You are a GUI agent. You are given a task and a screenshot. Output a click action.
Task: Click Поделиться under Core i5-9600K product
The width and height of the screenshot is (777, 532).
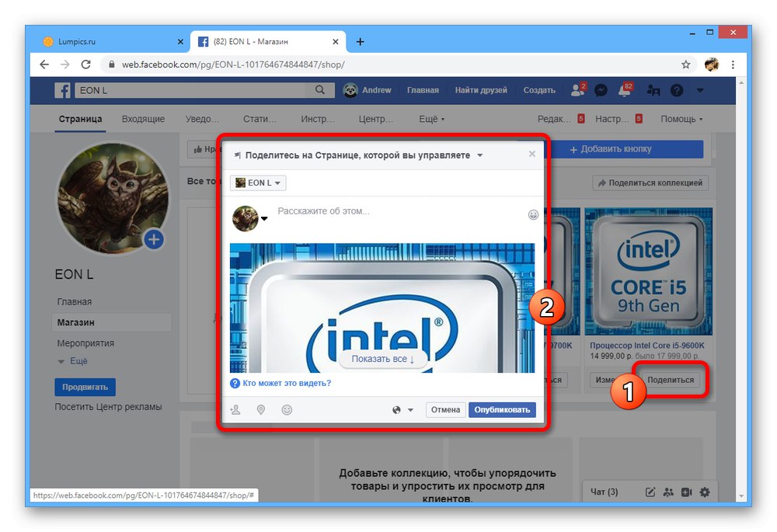pos(671,380)
